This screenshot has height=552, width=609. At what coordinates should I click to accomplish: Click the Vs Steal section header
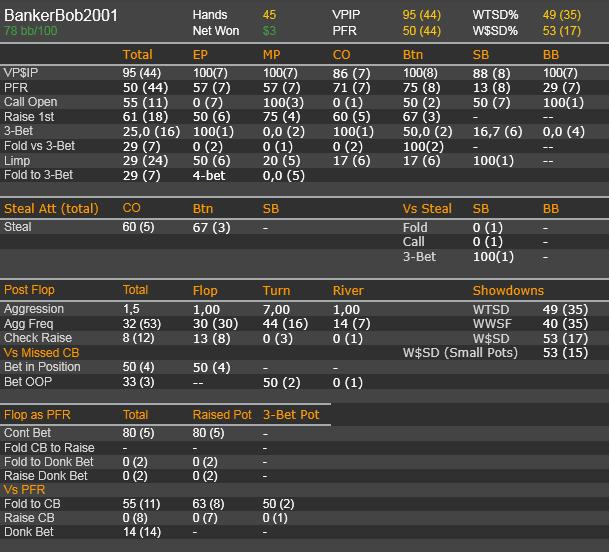427,209
